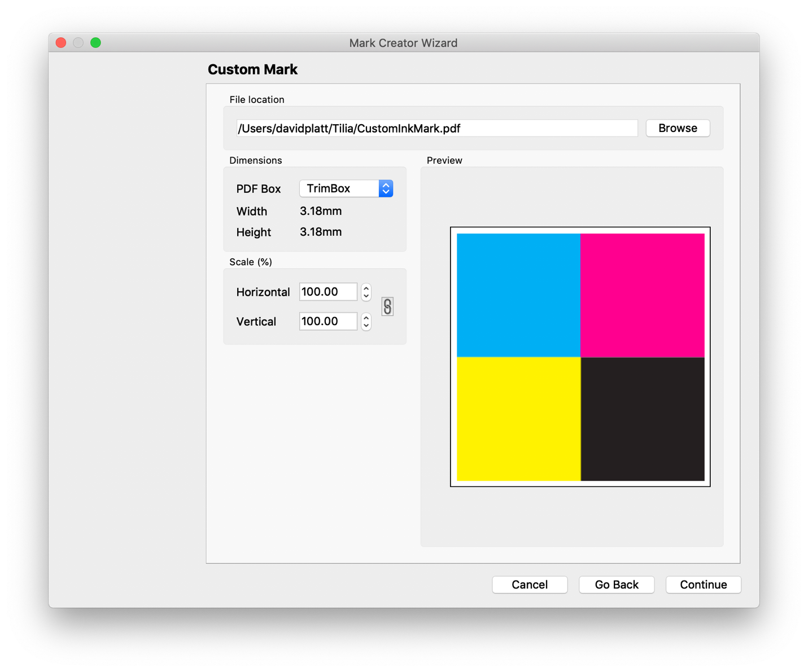Viewport: 808px width, 672px height.
Task: Decrease the Horizontal scale with the down arrow
Action: pyautogui.click(x=366, y=296)
